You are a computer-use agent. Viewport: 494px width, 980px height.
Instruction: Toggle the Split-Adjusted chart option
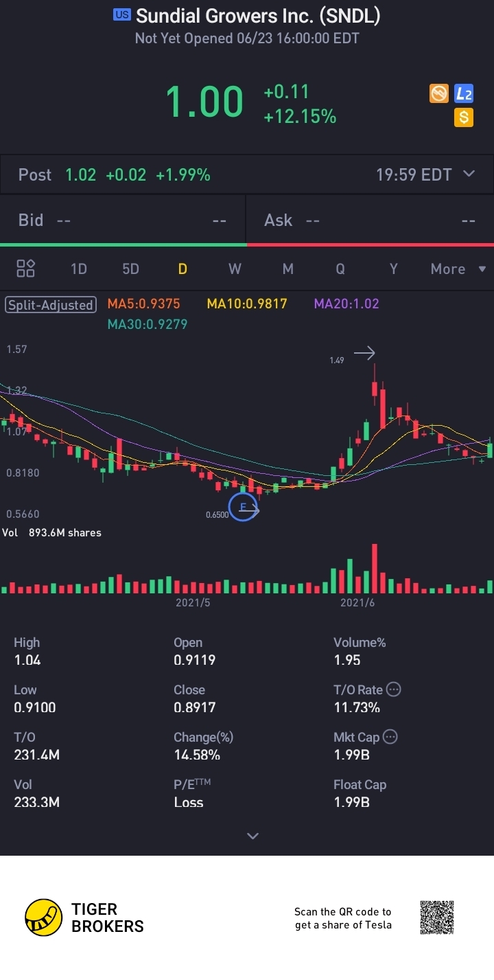(x=51, y=305)
